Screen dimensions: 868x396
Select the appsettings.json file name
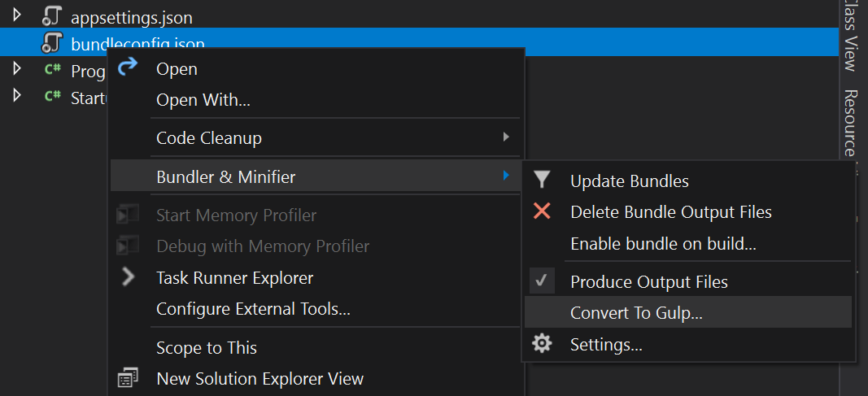click(132, 18)
